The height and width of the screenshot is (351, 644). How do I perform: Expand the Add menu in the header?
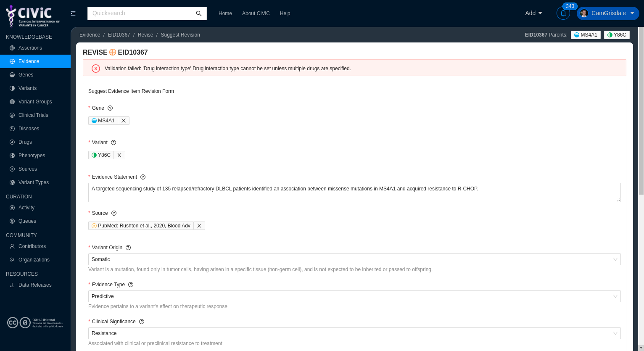coord(533,13)
